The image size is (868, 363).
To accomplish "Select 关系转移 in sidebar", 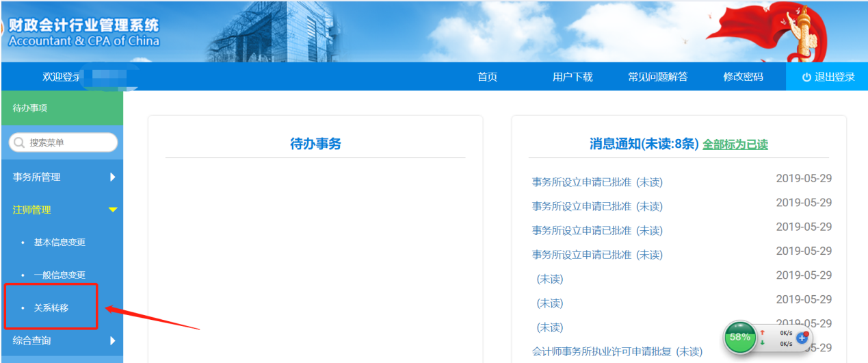I will (x=51, y=308).
